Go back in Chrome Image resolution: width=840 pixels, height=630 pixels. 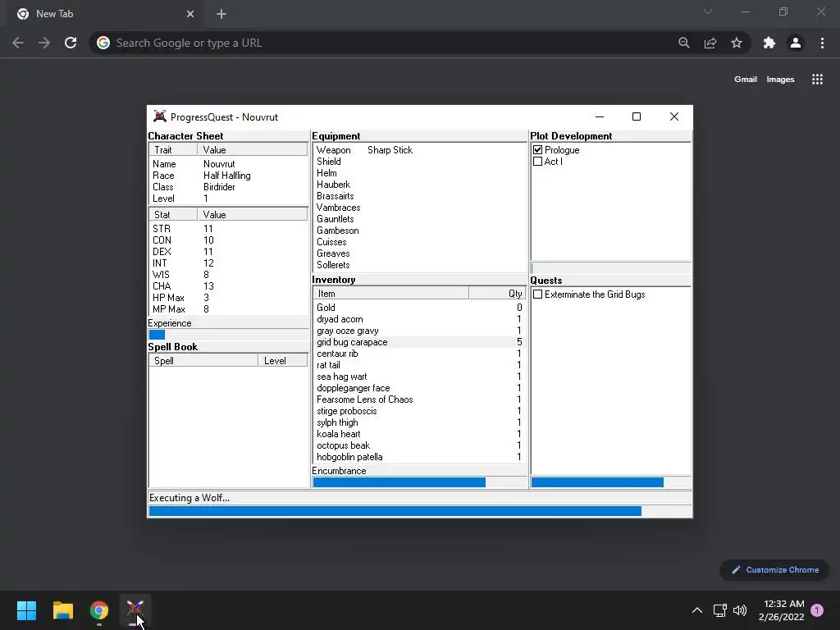tap(18, 43)
